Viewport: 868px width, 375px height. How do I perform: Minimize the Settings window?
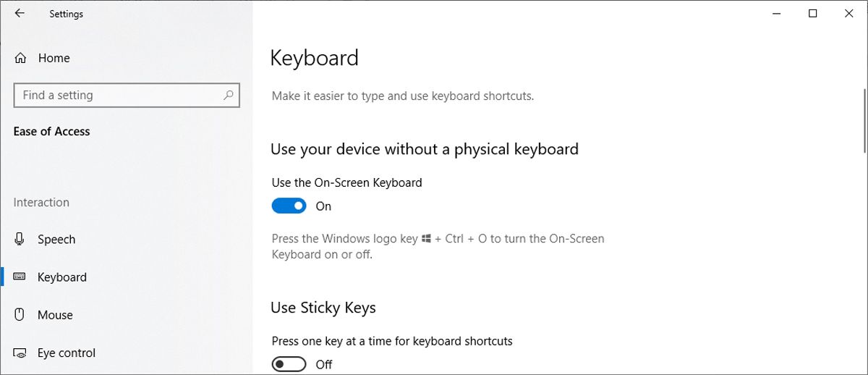pyautogui.click(x=776, y=14)
